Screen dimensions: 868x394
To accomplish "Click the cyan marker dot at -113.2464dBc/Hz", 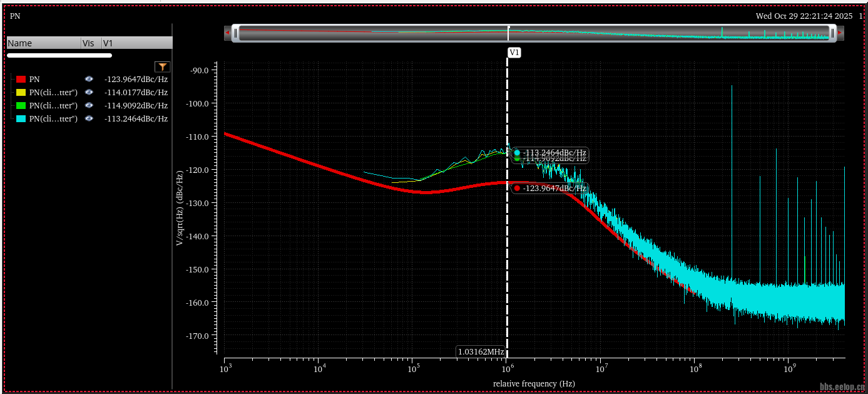I will [517, 153].
